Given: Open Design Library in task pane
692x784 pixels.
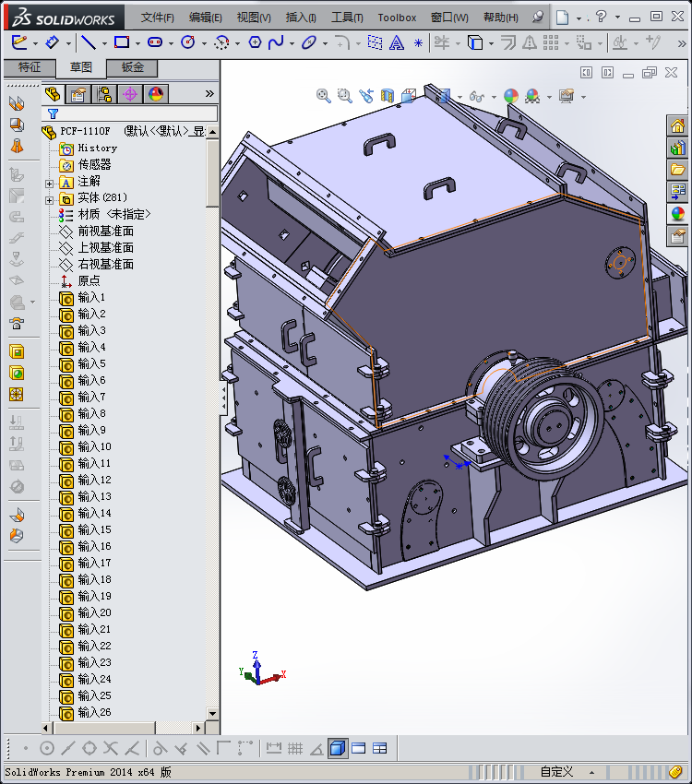Looking at the screenshot, I should click(x=677, y=148).
